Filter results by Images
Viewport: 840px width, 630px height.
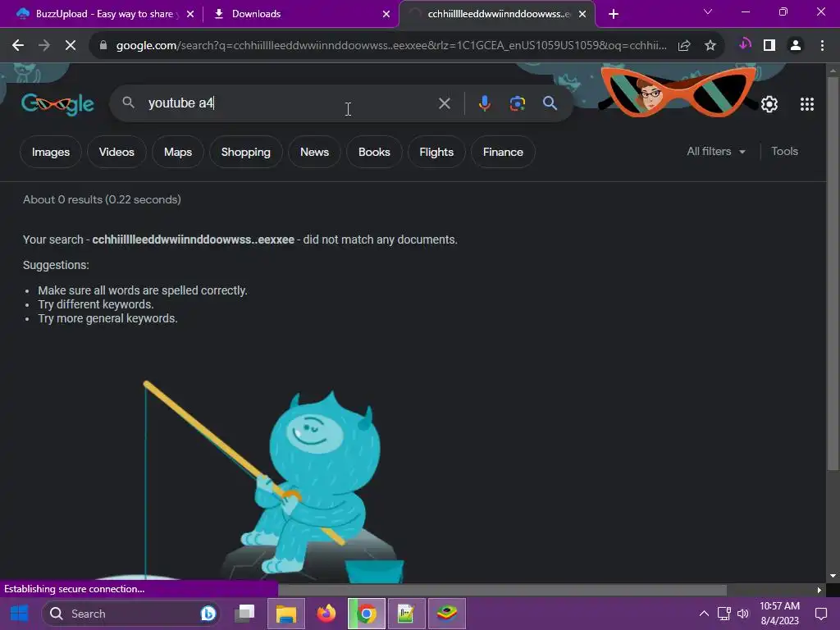[x=51, y=152]
